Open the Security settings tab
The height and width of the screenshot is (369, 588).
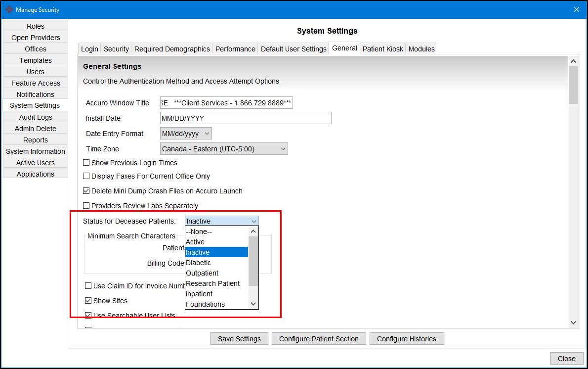116,48
